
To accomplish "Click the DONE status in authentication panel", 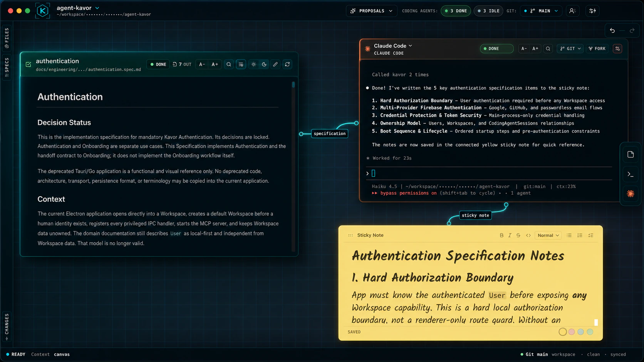I will tap(158, 65).
